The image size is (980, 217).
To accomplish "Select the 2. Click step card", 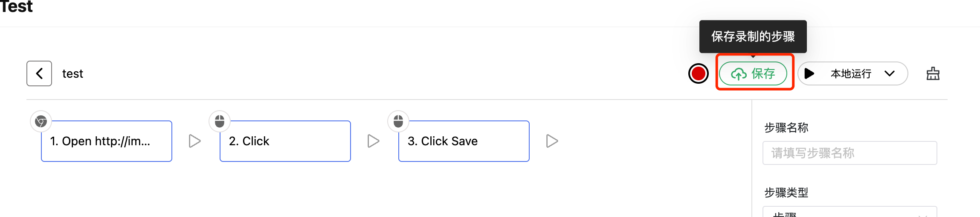I will tap(285, 141).
